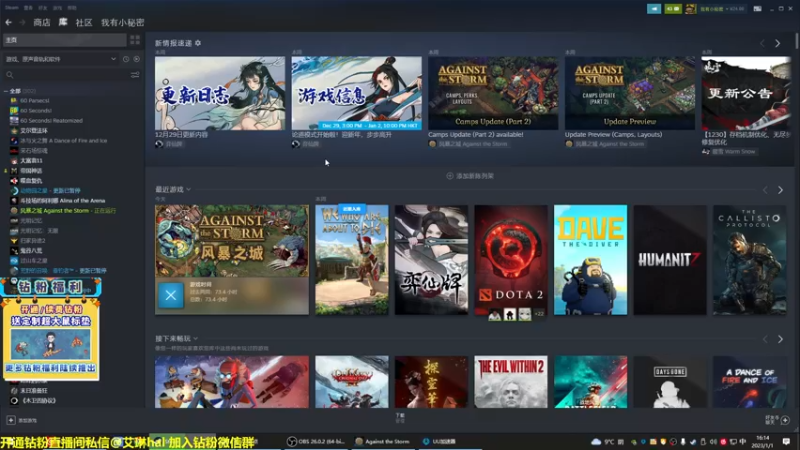Open advanced filter sliders icon
This screenshot has height=450, width=800.
[x=135, y=75]
